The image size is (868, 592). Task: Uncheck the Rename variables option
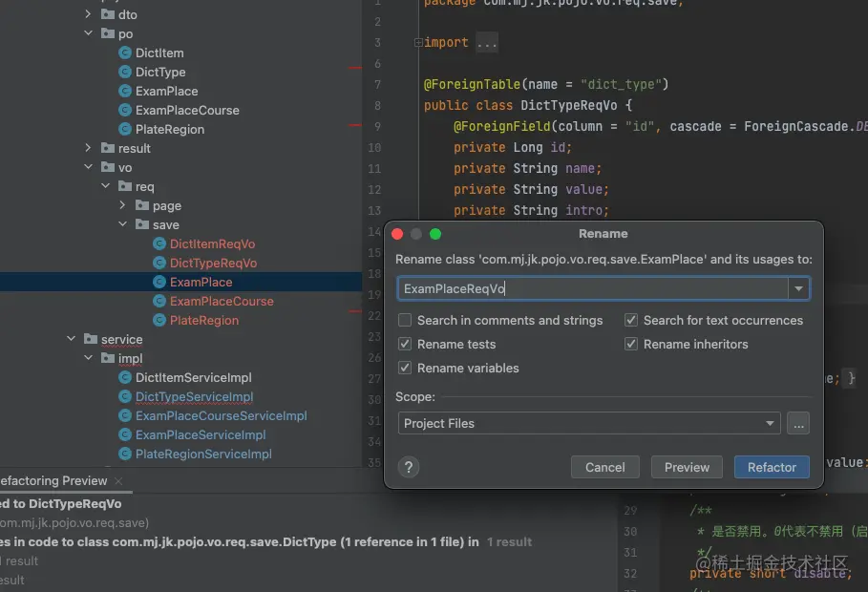(x=405, y=368)
